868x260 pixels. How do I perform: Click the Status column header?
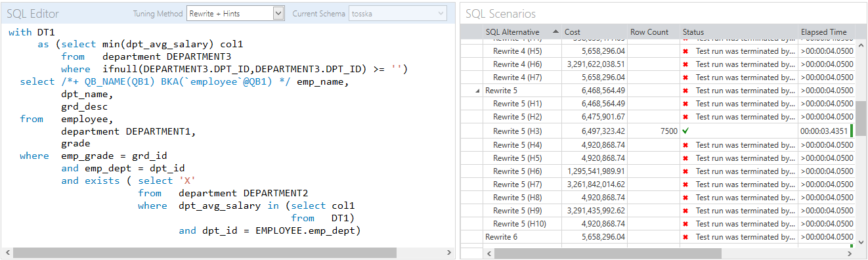(739, 32)
